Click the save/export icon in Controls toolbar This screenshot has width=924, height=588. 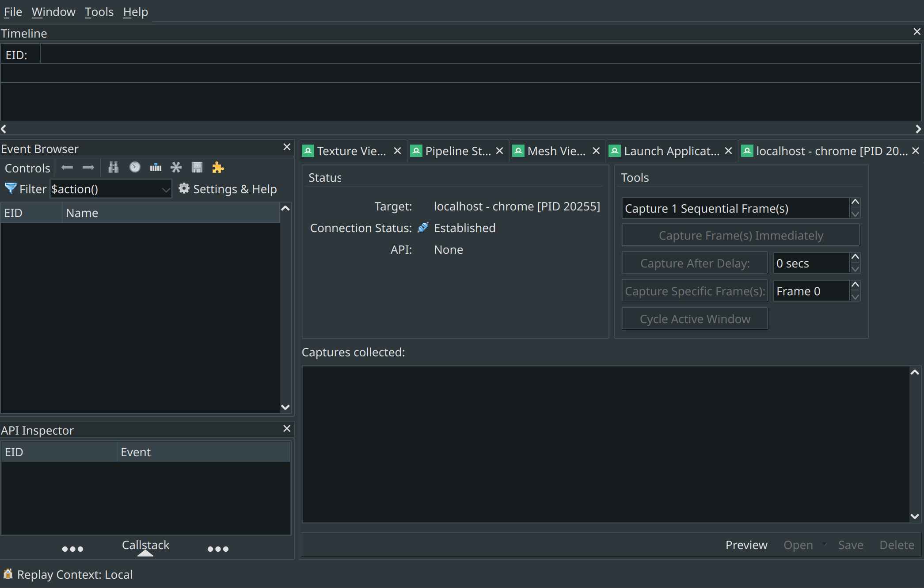[197, 167]
